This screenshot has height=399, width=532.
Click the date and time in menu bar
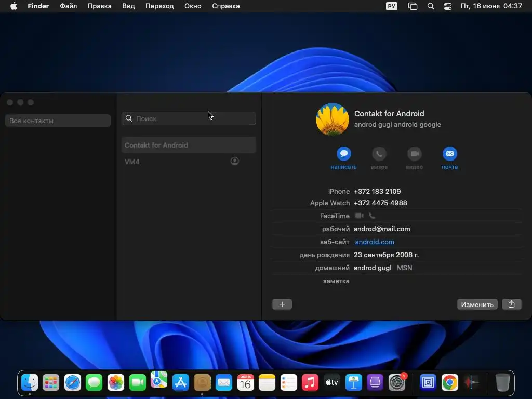pos(491,6)
